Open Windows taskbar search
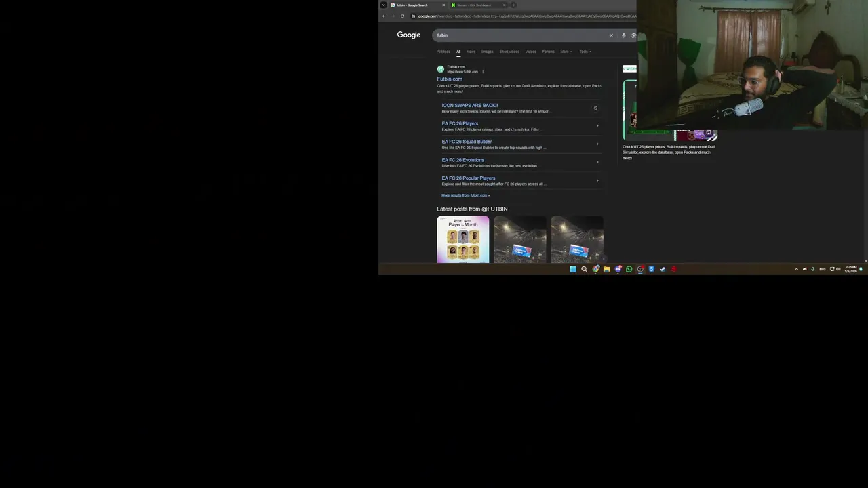The image size is (868, 488). click(x=584, y=269)
